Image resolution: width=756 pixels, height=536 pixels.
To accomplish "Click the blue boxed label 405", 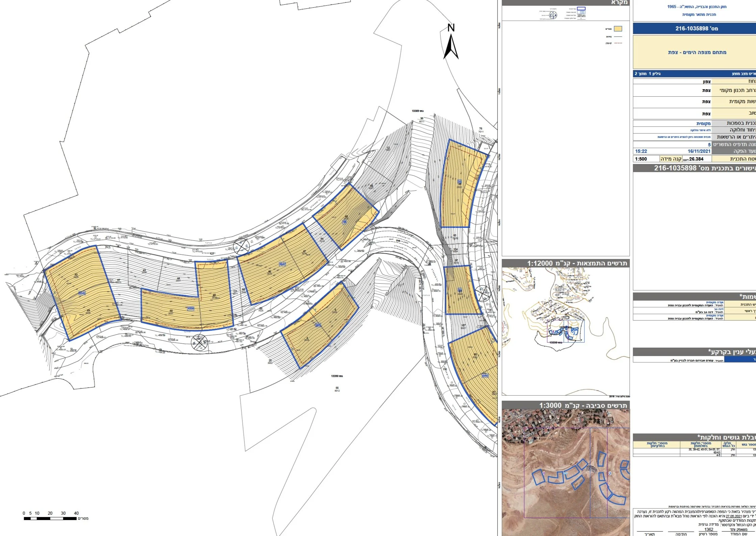I will [318, 325].
